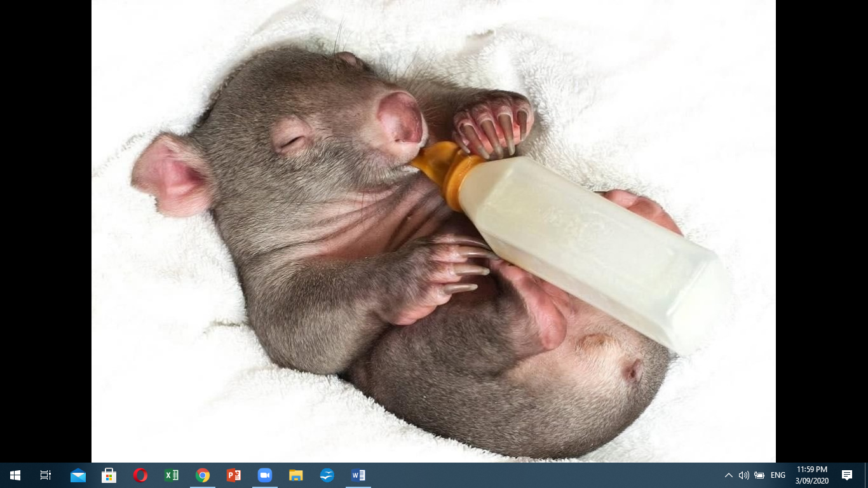Screen dimensions: 868x488
Task: Switch to the Google Chrome window
Action: (203, 475)
